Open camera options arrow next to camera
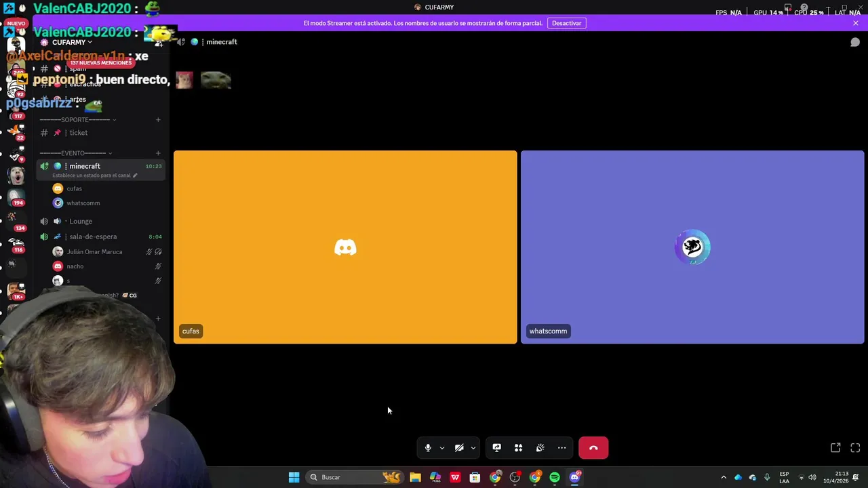Viewport: 868px width, 488px height. click(473, 448)
